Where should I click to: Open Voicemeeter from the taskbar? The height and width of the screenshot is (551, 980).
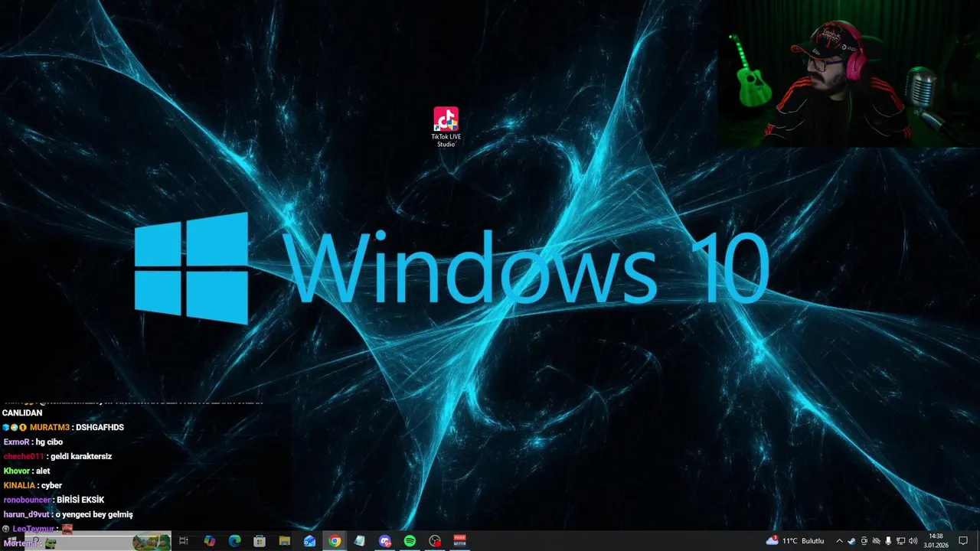coord(460,541)
